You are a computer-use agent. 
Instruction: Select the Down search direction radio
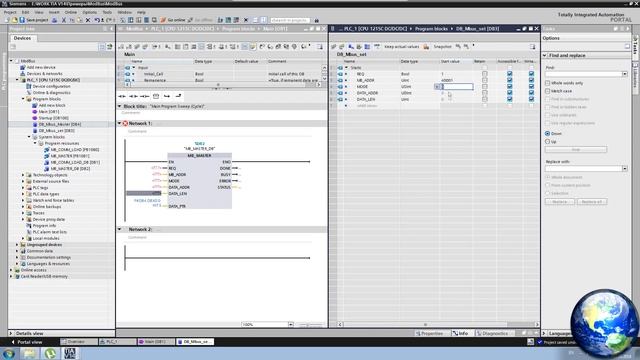548,133
